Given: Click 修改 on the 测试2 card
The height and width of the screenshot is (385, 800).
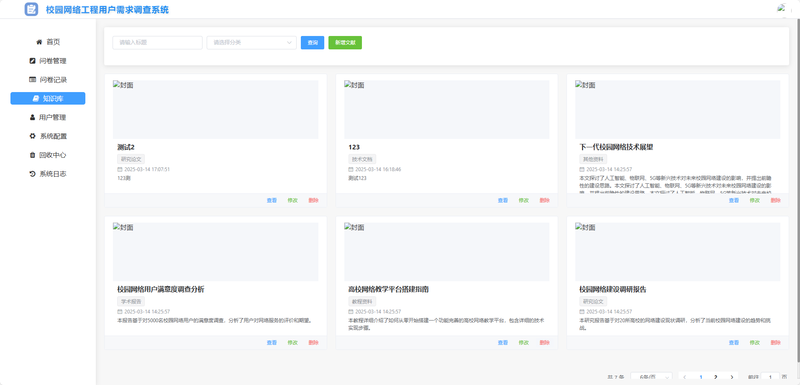Looking at the screenshot, I should (292, 200).
